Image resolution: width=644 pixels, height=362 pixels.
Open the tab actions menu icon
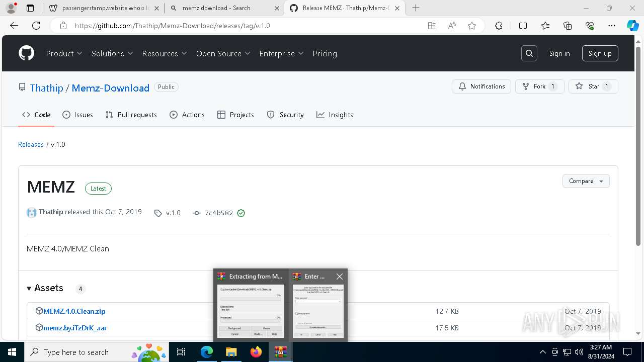30,8
